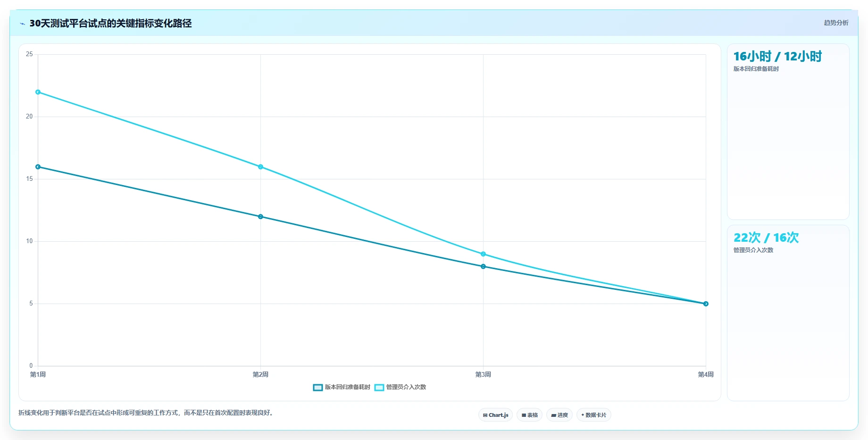The width and height of the screenshot is (868, 440).
Task: Select the 管理员介入次数 point at 第2周
Action: coord(260,167)
